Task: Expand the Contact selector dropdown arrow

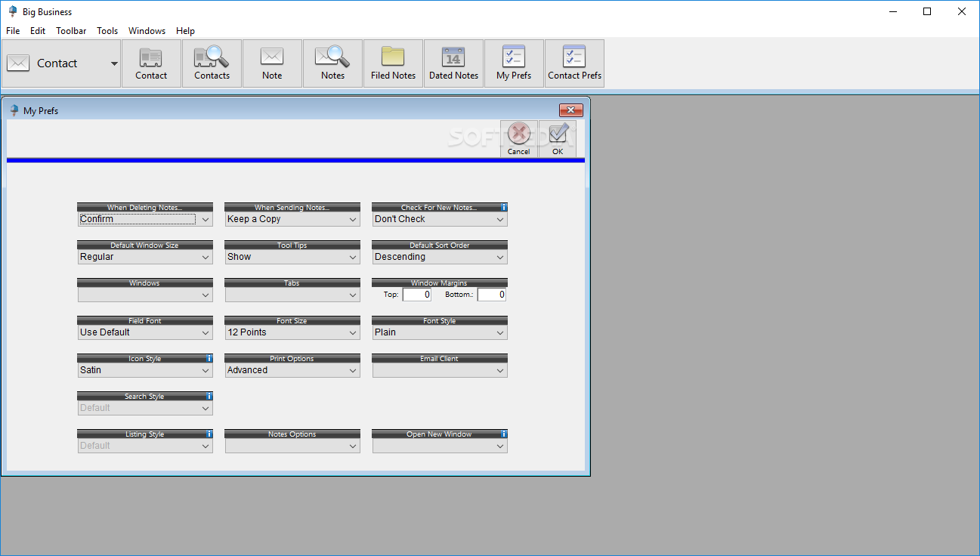Action: 114,63
